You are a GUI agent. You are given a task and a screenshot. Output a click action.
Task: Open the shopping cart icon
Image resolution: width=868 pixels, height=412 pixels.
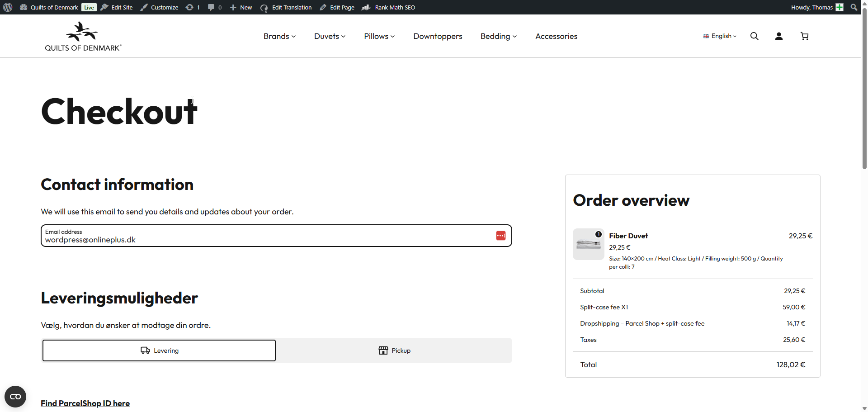(x=804, y=36)
